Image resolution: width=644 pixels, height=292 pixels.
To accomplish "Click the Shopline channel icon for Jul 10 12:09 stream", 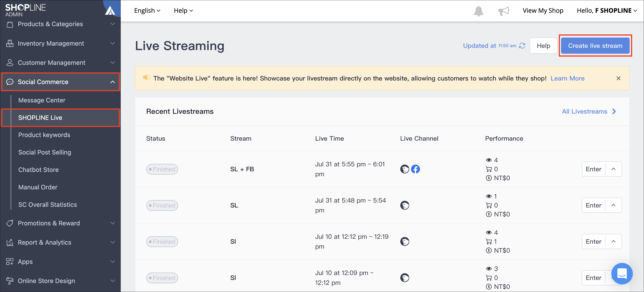I will pyautogui.click(x=405, y=278).
